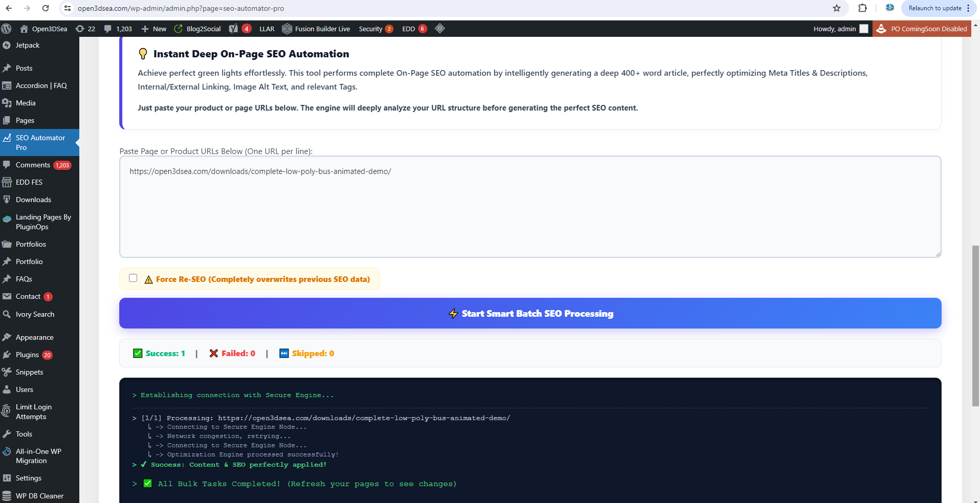The height and width of the screenshot is (503, 980).
Task: Open the EDD admin bar item
Action: click(x=414, y=29)
